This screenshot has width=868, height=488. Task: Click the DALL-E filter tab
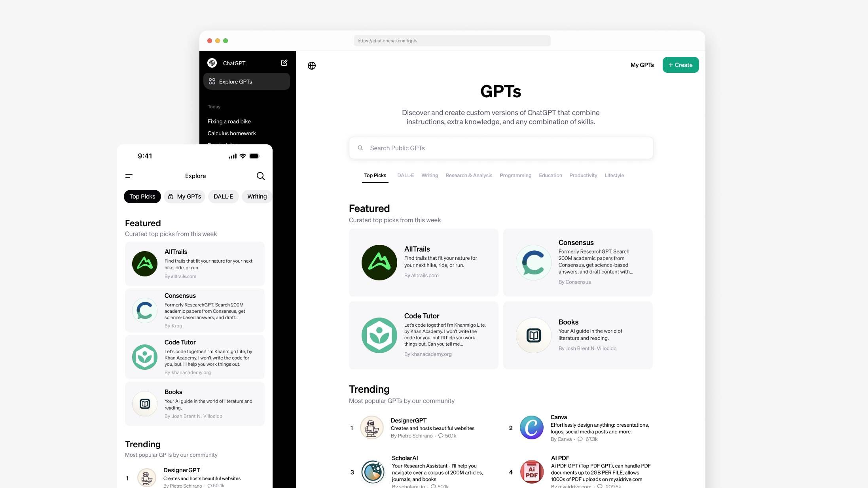click(x=405, y=175)
